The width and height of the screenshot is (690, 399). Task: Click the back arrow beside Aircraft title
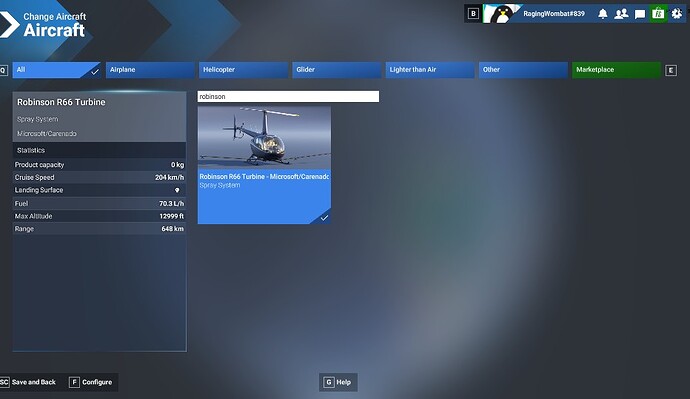(9, 25)
